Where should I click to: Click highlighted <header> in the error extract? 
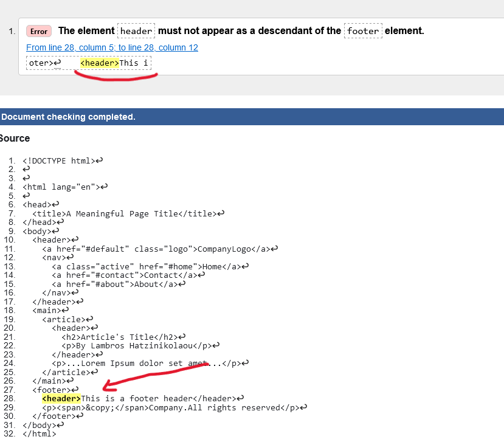coord(100,63)
